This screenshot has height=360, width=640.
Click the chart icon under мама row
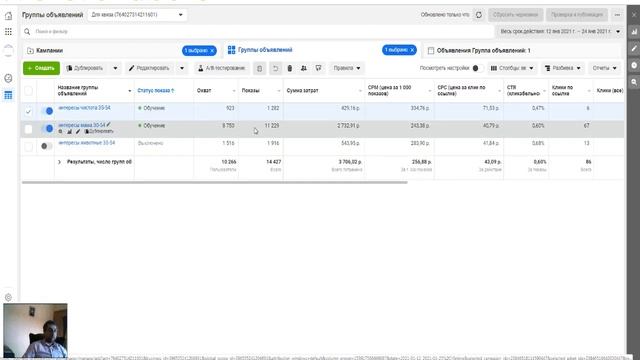[x=69, y=132]
